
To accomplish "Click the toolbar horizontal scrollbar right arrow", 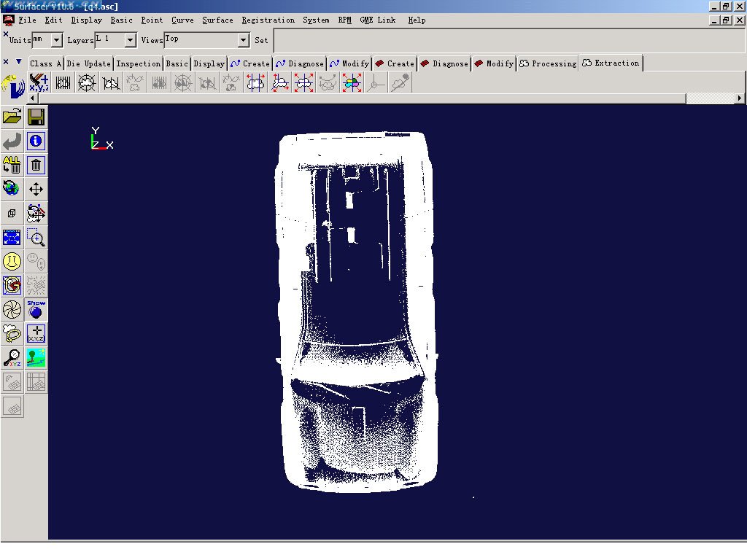I will click(739, 98).
